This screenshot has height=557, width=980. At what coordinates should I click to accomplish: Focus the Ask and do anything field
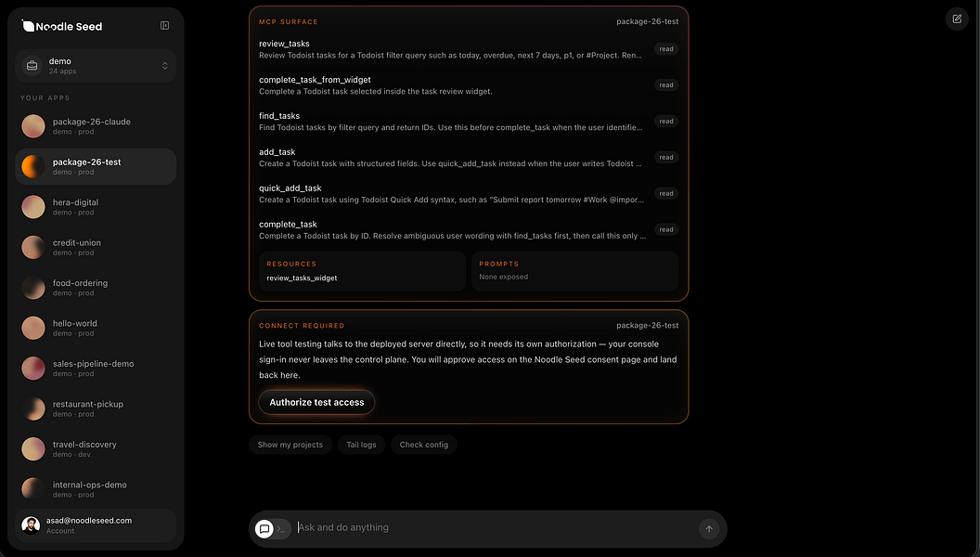point(494,527)
